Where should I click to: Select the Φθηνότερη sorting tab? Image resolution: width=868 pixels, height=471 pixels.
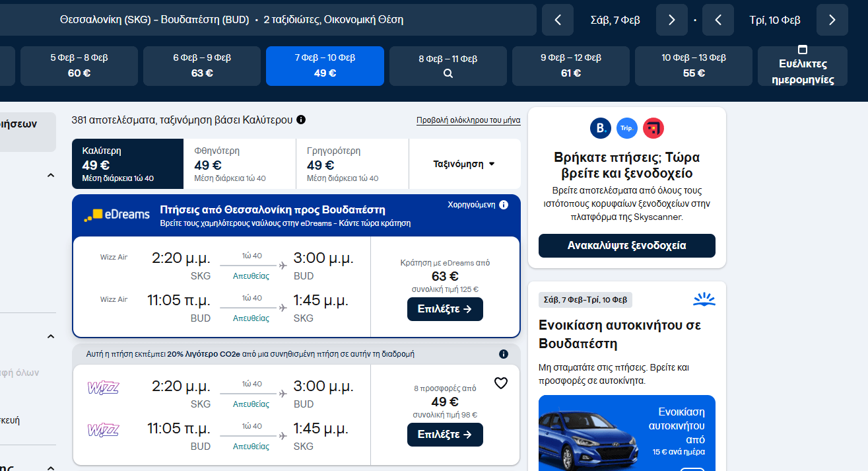(240, 164)
